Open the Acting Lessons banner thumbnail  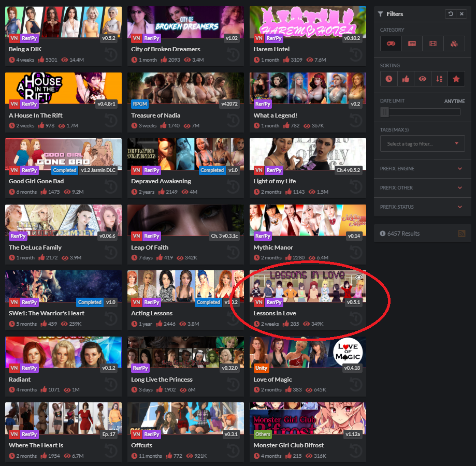click(x=185, y=285)
